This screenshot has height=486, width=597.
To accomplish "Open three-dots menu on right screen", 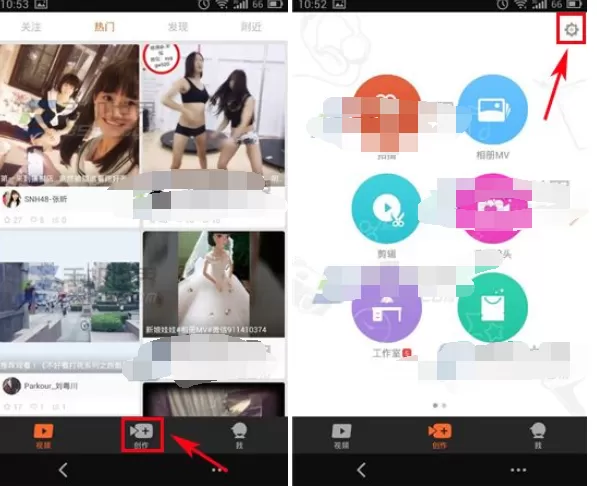I will tap(518, 470).
